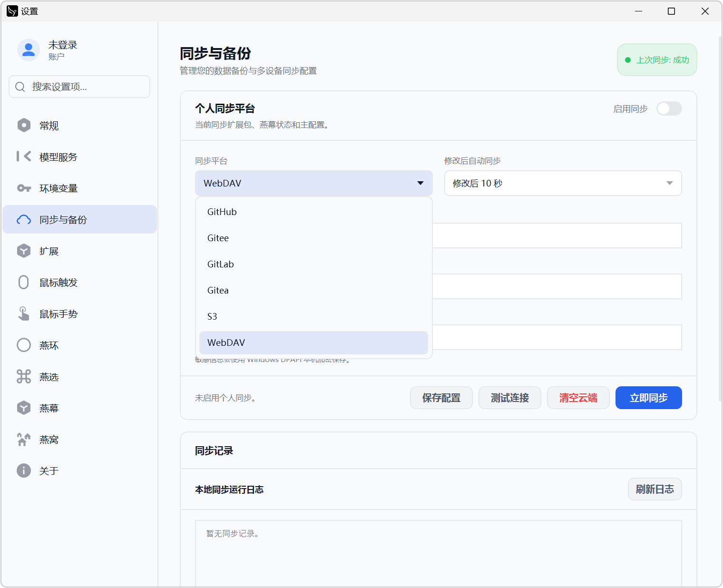Click the 上次同步: 成功 status badge
This screenshot has width=723, height=588.
tap(657, 60)
